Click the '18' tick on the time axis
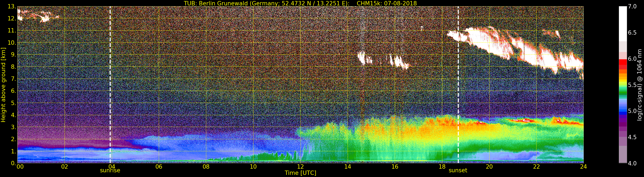Viewport: 644px width, 177px height. pyautogui.click(x=442, y=167)
